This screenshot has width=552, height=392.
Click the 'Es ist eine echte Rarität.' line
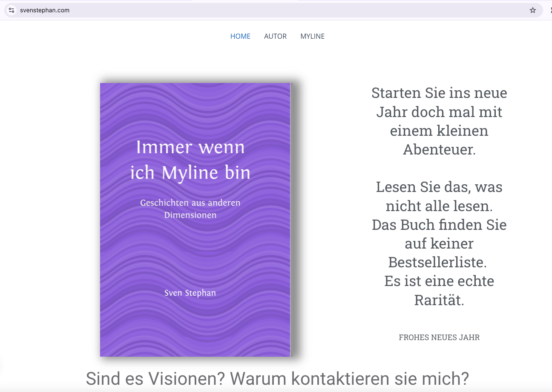pyautogui.click(x=439, y=290)
